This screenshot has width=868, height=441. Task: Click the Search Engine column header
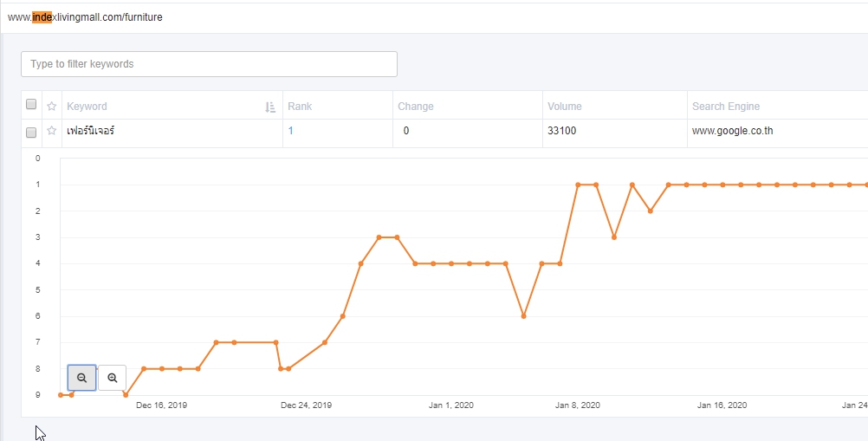point(726,107)
